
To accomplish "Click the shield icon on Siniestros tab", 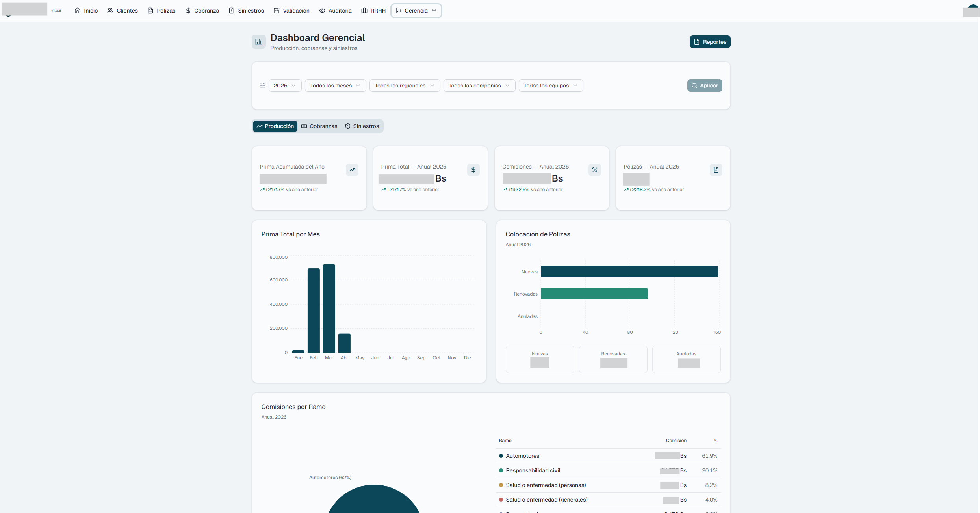I will click(x=347, y=126).
